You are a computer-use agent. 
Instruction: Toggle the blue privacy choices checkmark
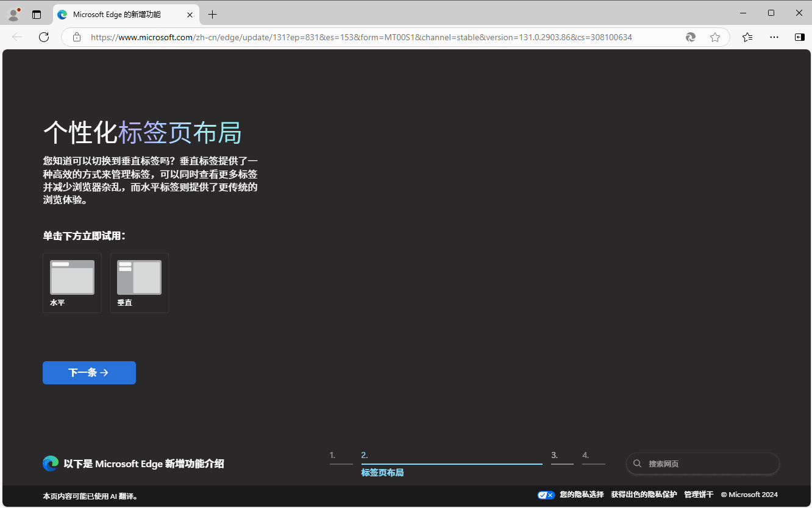point(546,494)
